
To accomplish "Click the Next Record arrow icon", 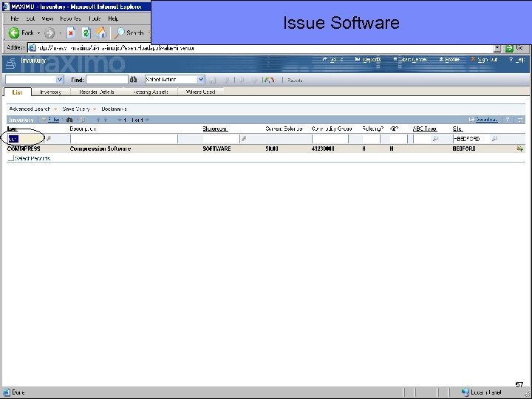I will [254, 80].
